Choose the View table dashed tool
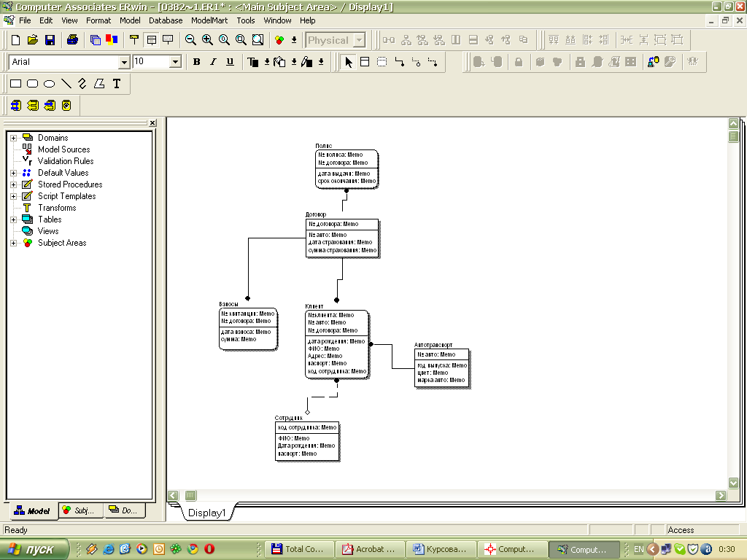Screen dimensions: 747x560 tap(382, 62)
